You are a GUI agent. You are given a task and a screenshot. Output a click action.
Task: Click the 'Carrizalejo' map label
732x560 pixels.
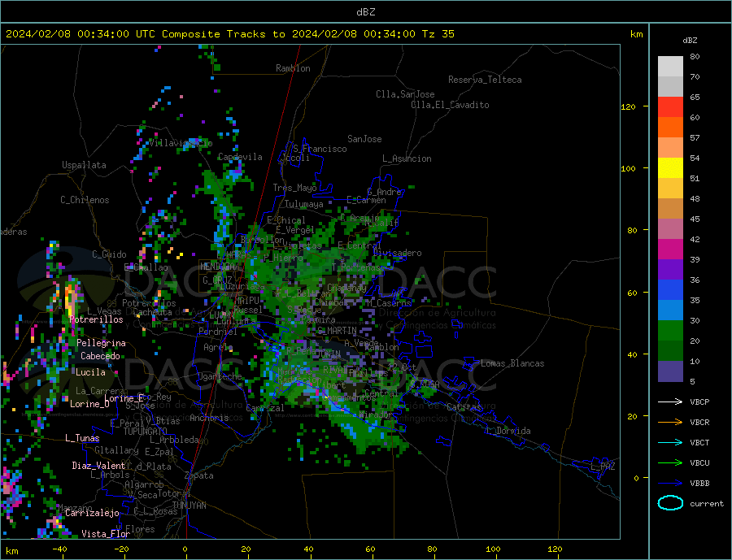point(92,513)
